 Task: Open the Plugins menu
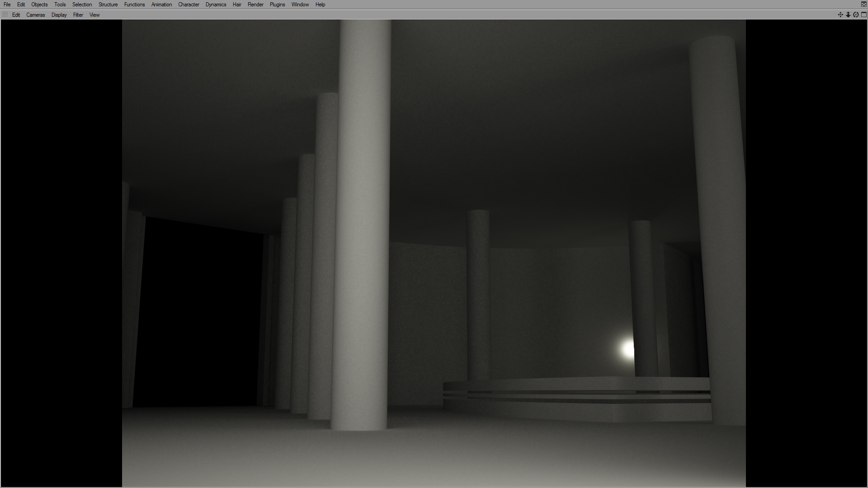[x=277, y=5]
